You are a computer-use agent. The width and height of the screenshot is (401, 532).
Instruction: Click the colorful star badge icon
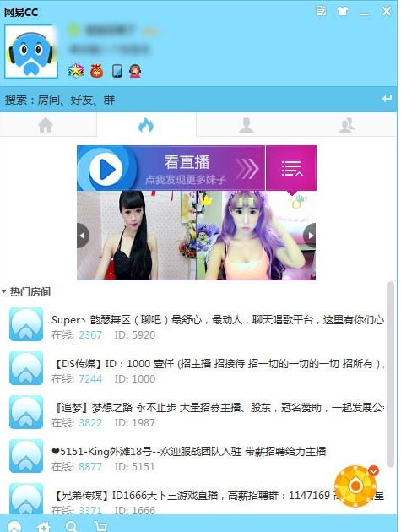(x=76, y=71)
